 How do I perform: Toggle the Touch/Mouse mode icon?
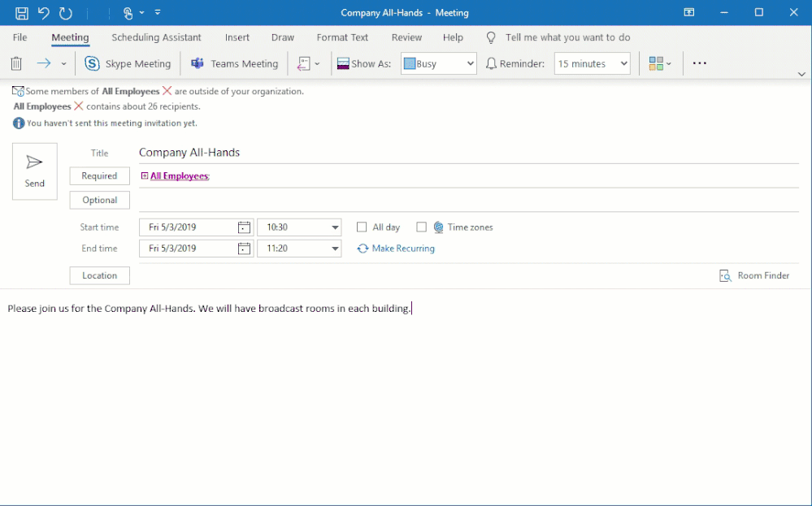128,13
